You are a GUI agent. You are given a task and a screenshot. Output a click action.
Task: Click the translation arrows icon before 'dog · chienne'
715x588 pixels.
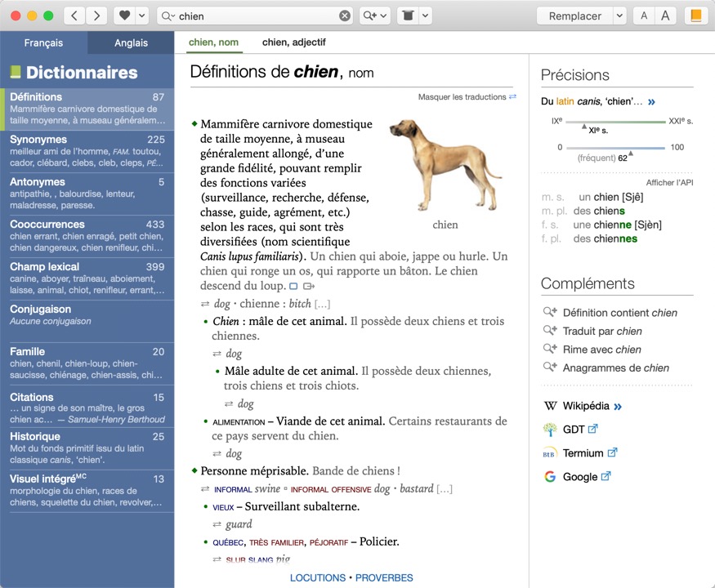[205, 304]
